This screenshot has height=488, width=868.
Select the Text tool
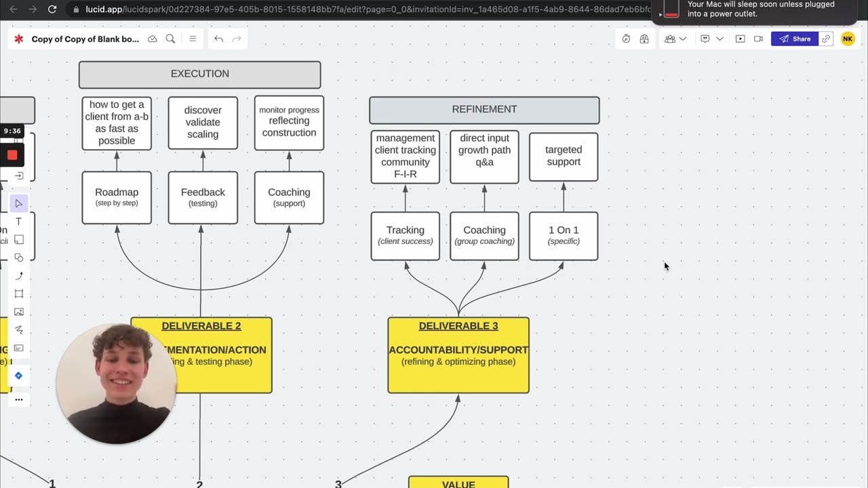point(18,222)
